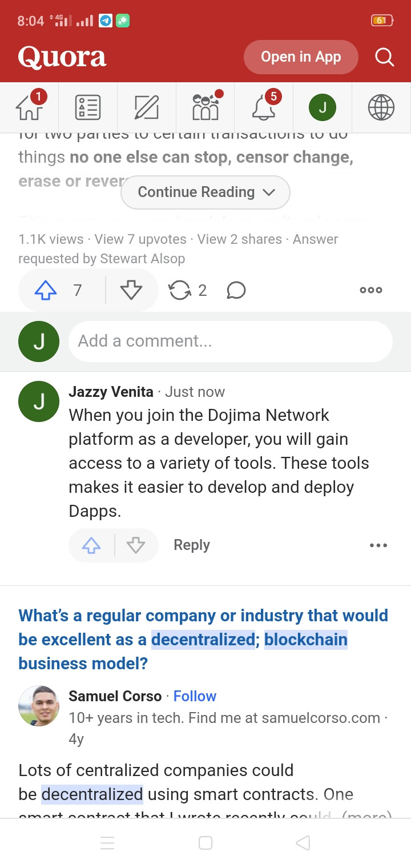
Task: Downvote the answer next to 7 upvotes
Action: tap(131, 290)
